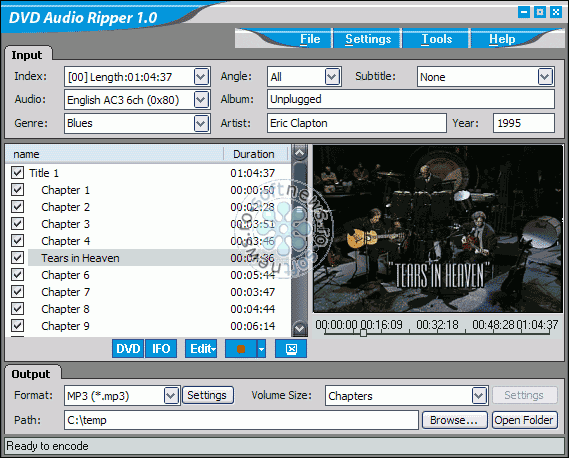Click the orange record/encode button
Screen dimensions: 569x458
pos(241,349)
